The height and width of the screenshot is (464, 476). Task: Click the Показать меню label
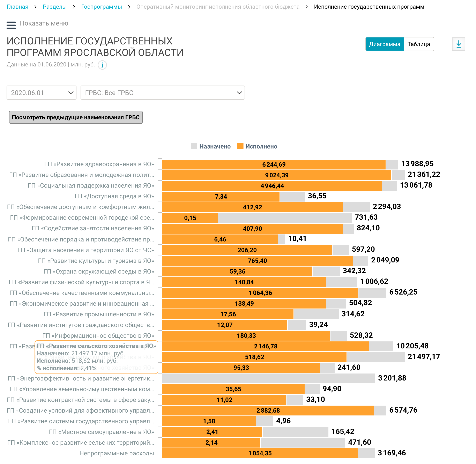click(44, 23)
